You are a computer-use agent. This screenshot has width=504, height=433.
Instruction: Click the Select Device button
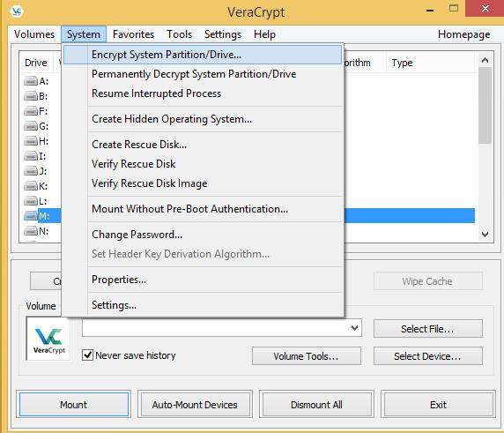click(428, 355)
